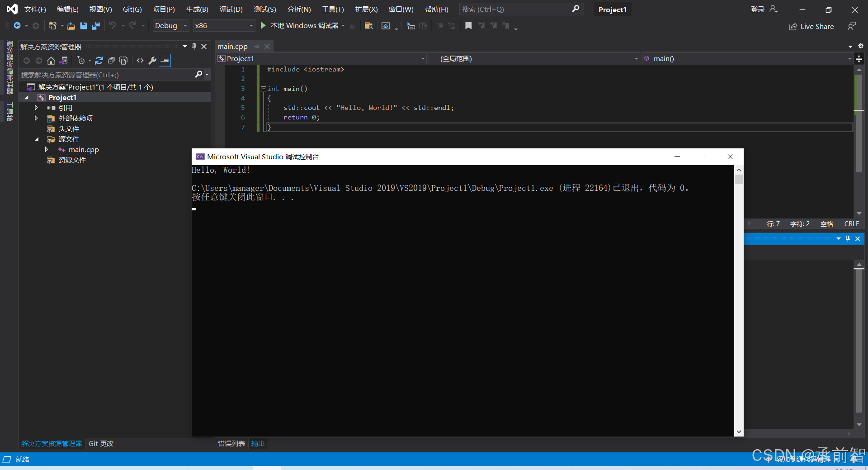868x470 pixels.
Task: Toggle pin on the main.cpp tab
Action: pyautogui.click(x=256, y=46)
